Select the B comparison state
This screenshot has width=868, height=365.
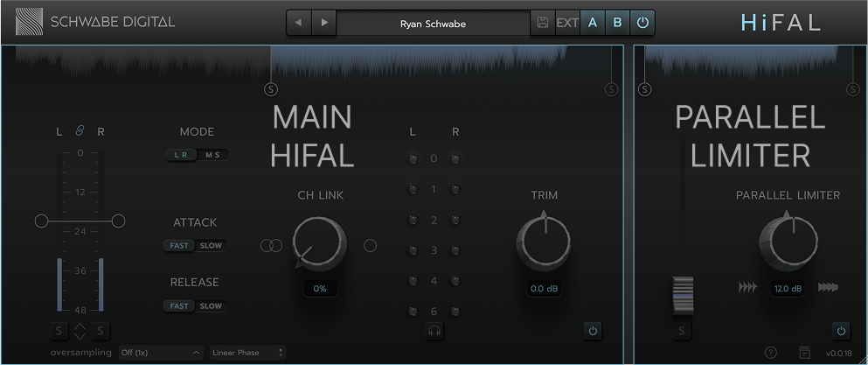tap(617, 23)
